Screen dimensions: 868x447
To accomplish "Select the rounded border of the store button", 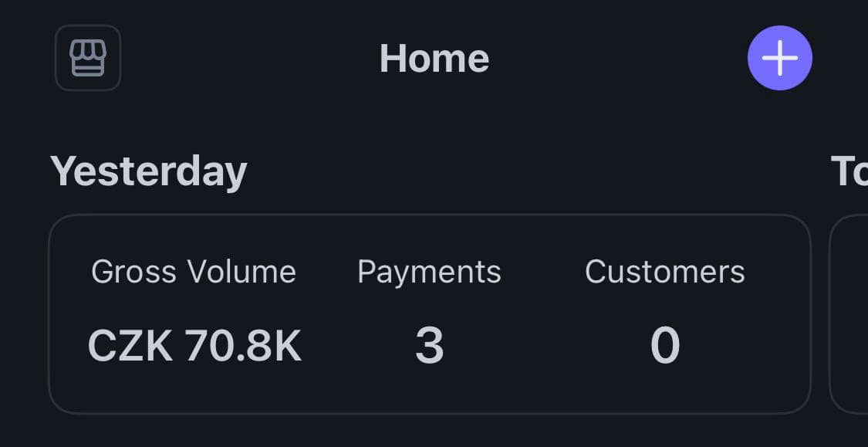I will [88, 58].
